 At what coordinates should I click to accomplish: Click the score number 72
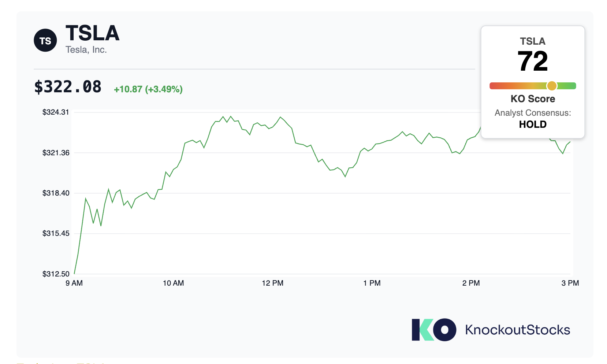pos(533,61)
